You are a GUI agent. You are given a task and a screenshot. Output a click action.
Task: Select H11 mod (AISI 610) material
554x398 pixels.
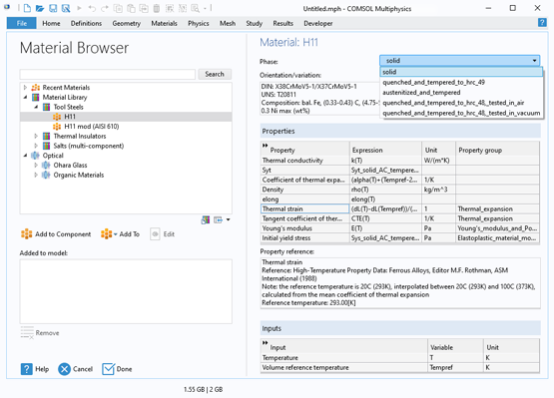92,126
